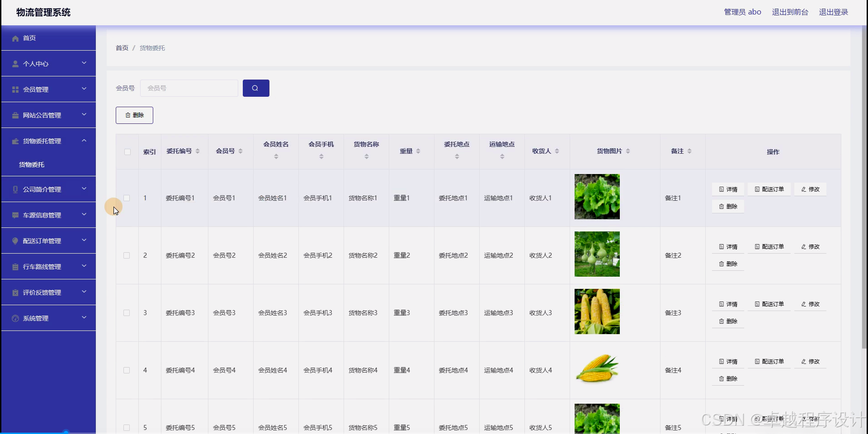This screenshot has width=868, height=434.
Task: Check the row 5 委托编号5 checkbox
Action: click(x=127, y=428)
